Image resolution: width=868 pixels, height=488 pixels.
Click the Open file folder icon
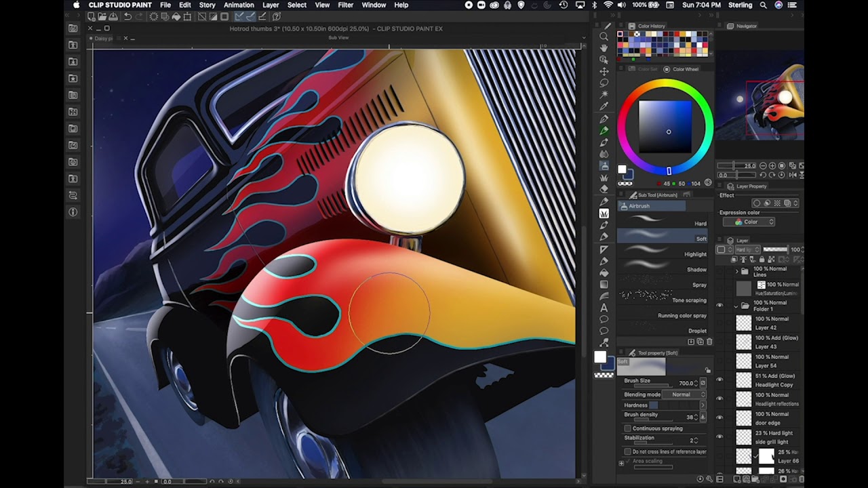pos(102,16)
